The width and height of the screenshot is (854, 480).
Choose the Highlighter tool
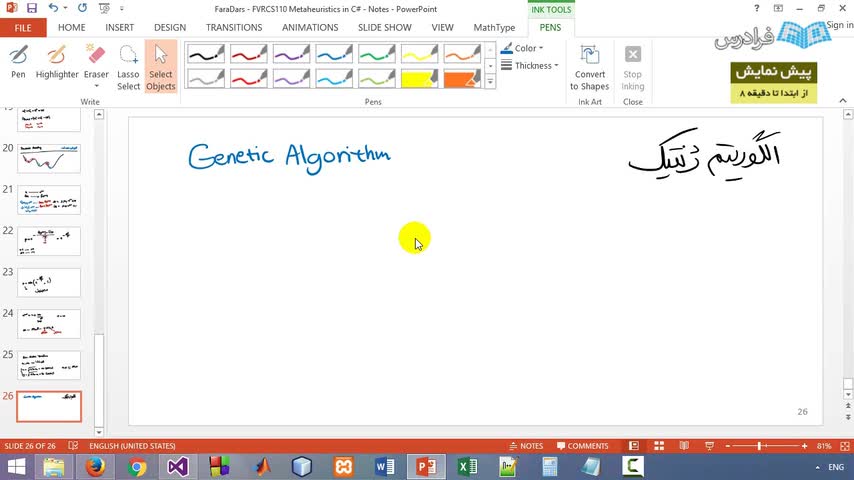pyautogui.click(x=57, y=62)
